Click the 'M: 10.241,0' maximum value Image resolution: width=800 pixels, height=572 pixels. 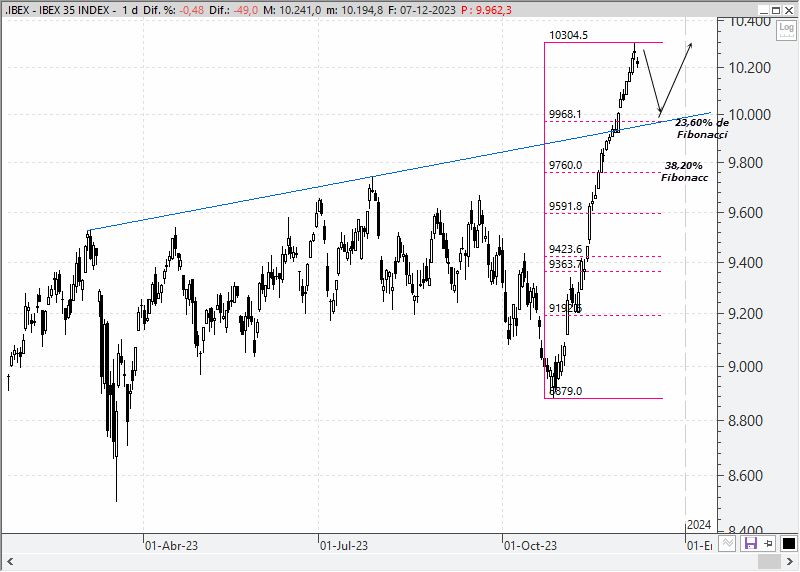(292, 10)
